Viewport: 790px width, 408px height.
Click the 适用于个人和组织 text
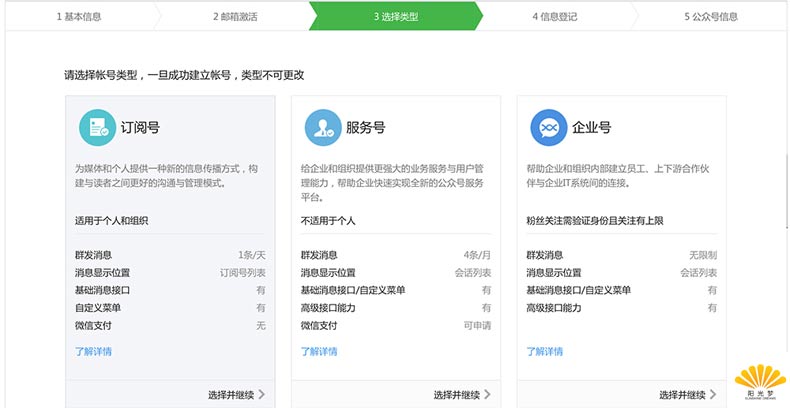pyautogui.click(x=111, y=221)
